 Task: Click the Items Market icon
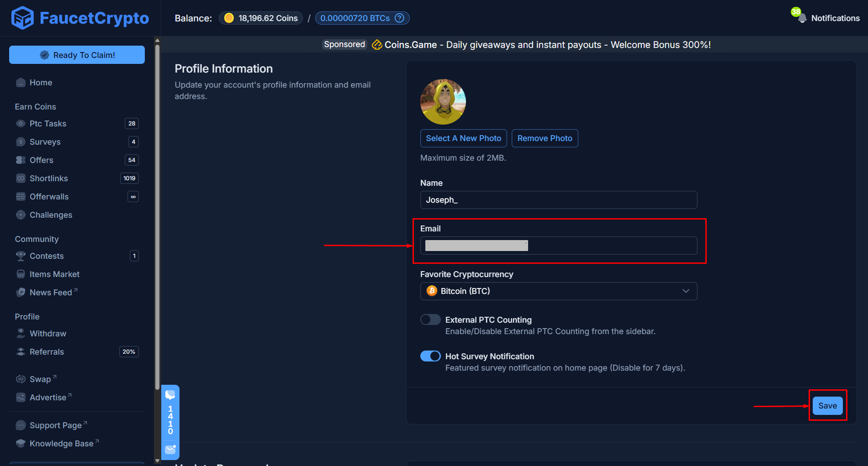pyautogui.click(x=21, y=274)
